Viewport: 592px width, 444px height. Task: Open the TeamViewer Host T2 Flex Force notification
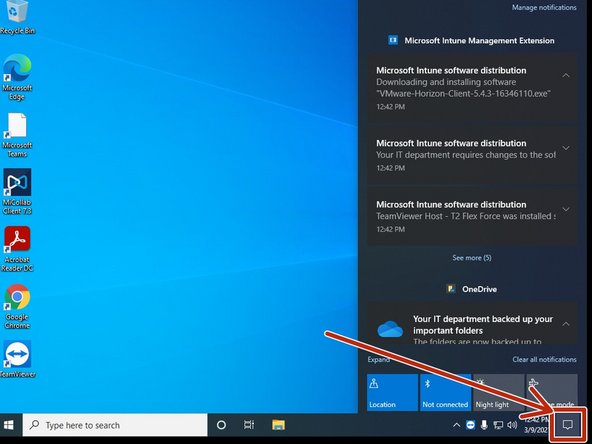point(472,216)
